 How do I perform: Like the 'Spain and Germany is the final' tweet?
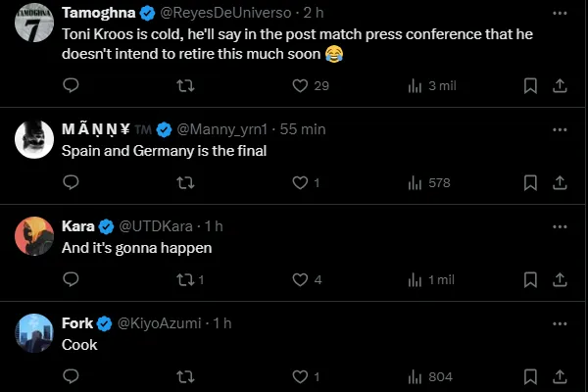coord(301,182)
